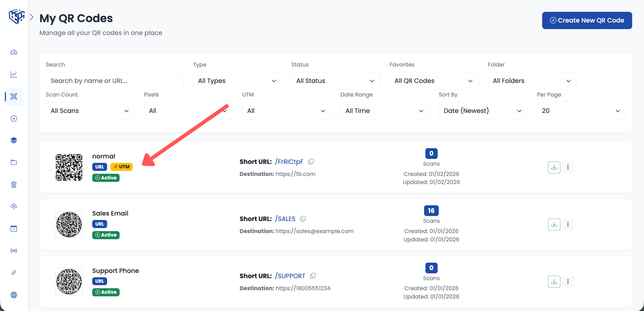
Task: Select the normal QR code checkbox
Action: click(49, 167)
